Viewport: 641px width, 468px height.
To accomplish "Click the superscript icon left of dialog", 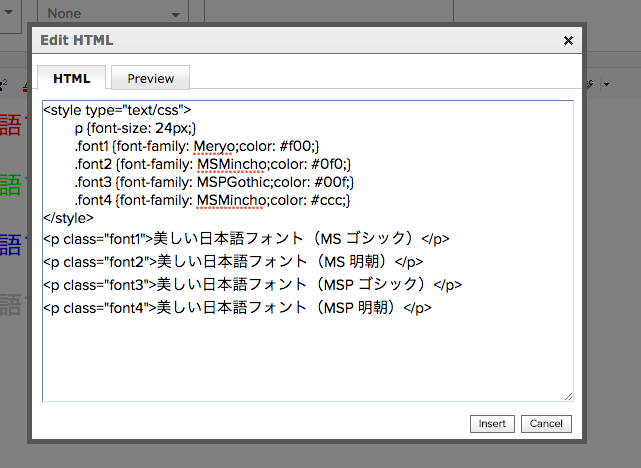I will [4, 84].
